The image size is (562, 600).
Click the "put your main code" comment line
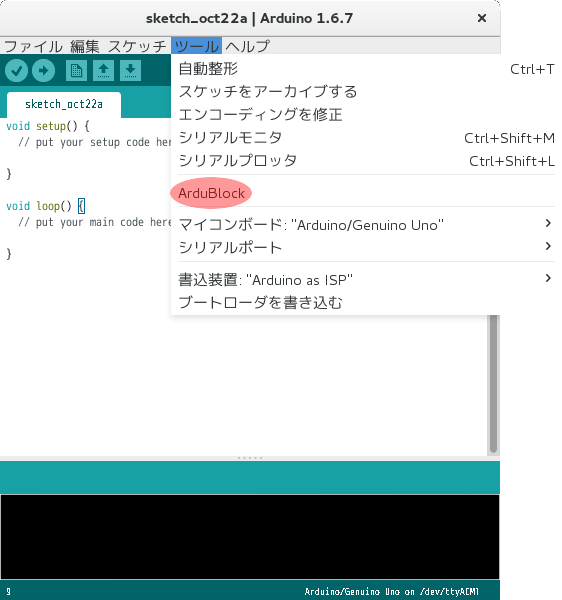point(94,222)
